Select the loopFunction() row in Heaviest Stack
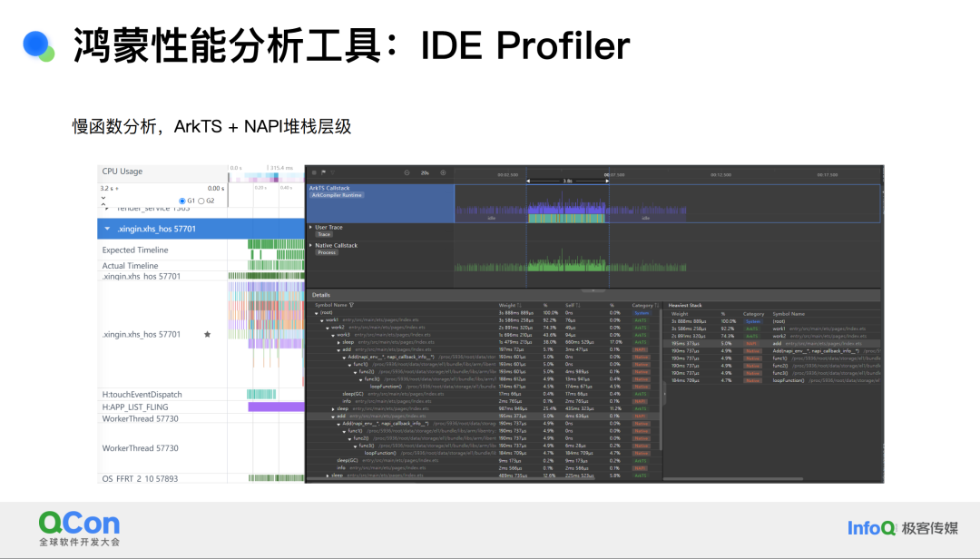The image size is (980, 559). tap(773, 380)
